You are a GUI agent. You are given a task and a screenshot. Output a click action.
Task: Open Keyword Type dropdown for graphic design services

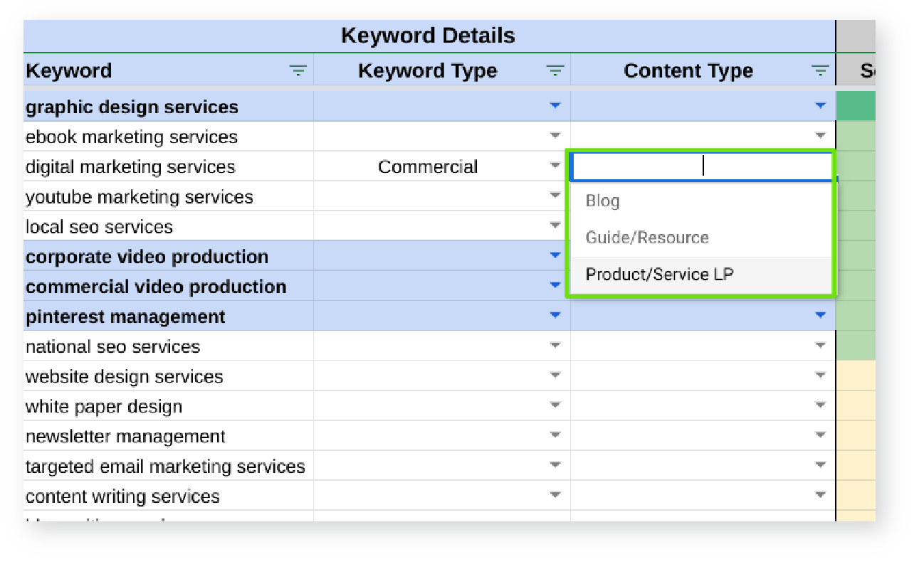click(555, 106)
